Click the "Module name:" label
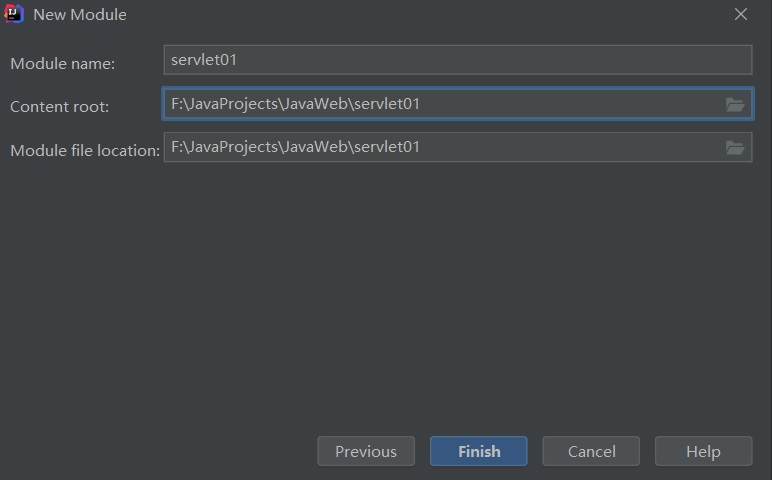 point(63,63)
